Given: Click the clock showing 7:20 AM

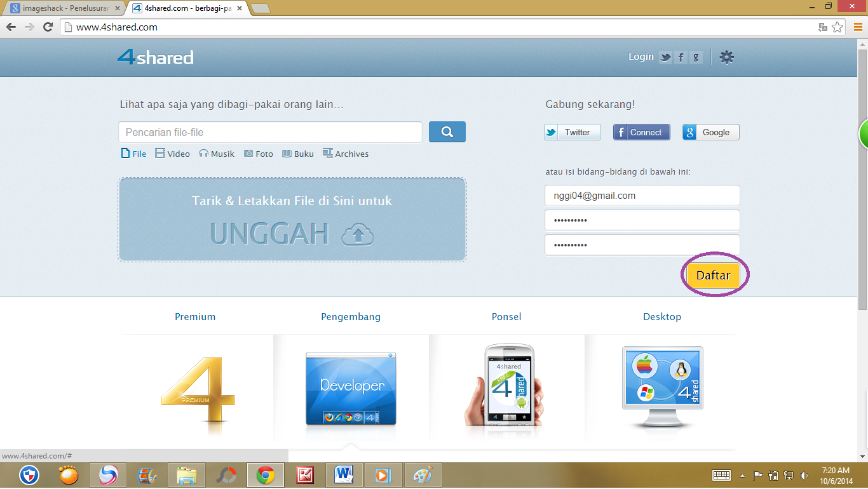Looking at the screenshot, I should point(836,471).
